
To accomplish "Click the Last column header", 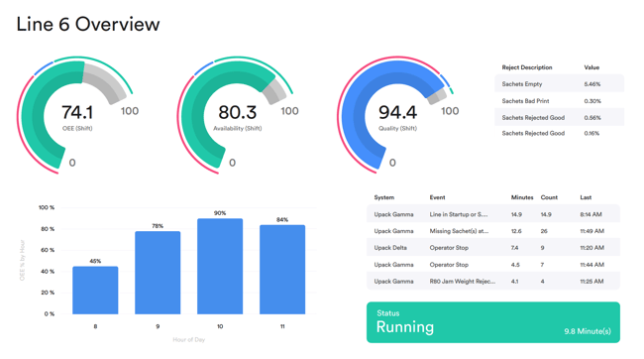I will pyautogui.click(x=586, y=197).
